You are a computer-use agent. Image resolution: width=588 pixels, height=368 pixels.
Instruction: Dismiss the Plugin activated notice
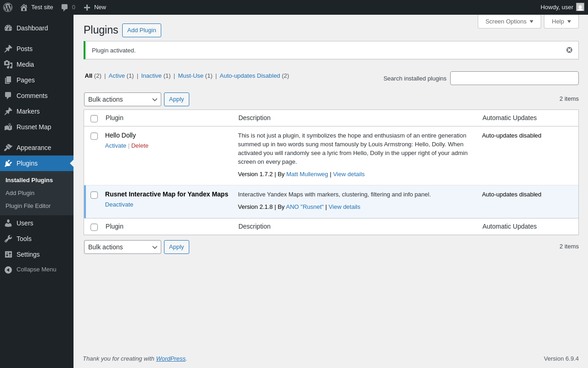569,50
